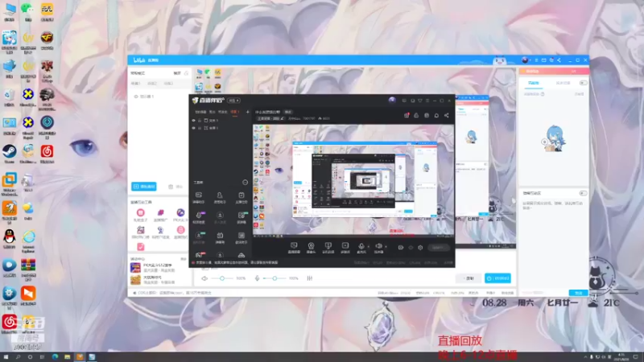Click the share icon in dark app header
The height and width of the screenshot is (362, 644).
[x=447, y=116]
